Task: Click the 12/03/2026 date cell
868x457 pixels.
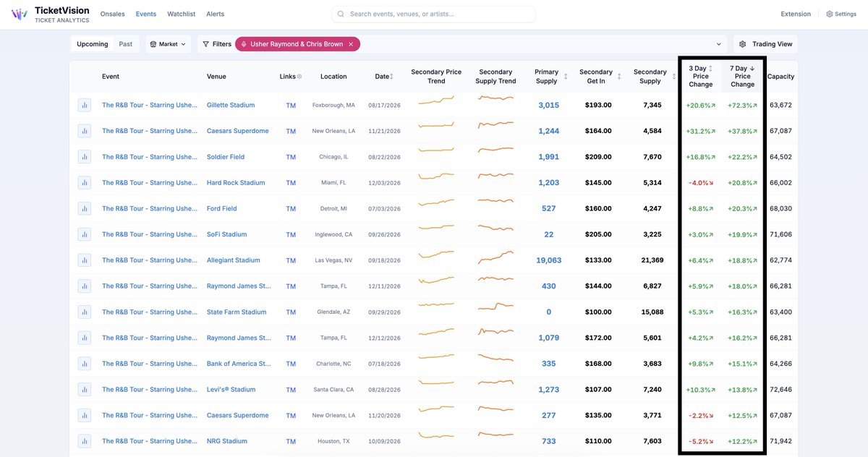Action: [384, 183]
